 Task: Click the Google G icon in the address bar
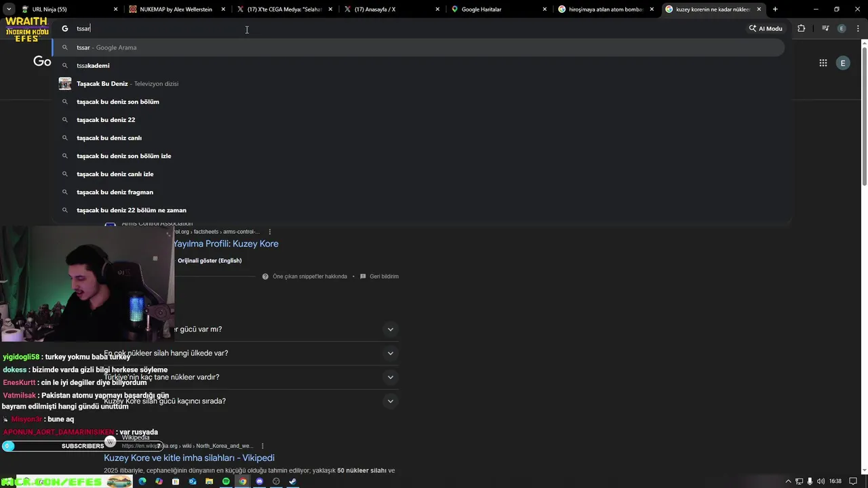65,28
